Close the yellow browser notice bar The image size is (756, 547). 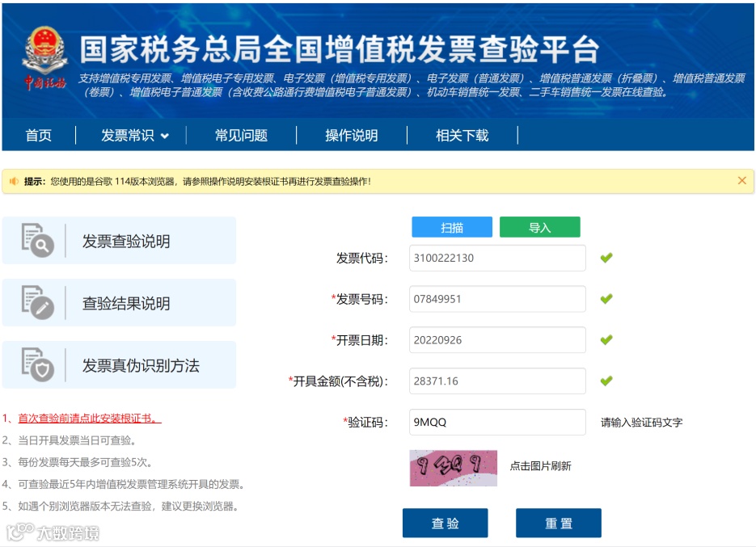(x=742, y=180)
